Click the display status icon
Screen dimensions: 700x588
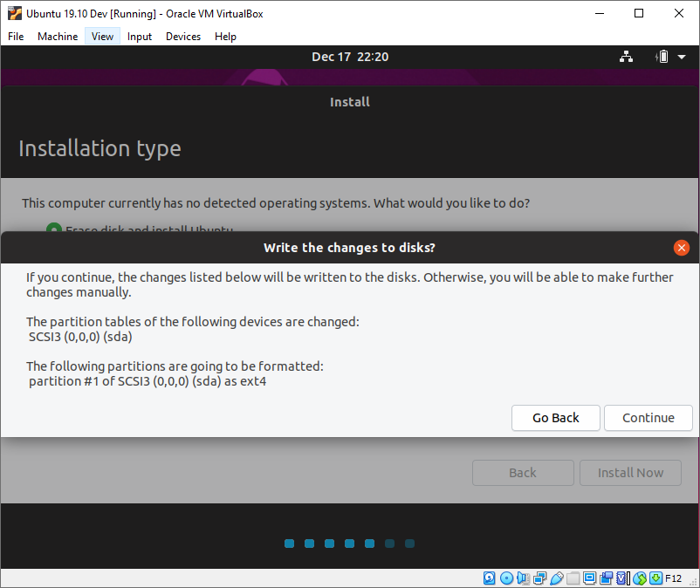[590, 578]
